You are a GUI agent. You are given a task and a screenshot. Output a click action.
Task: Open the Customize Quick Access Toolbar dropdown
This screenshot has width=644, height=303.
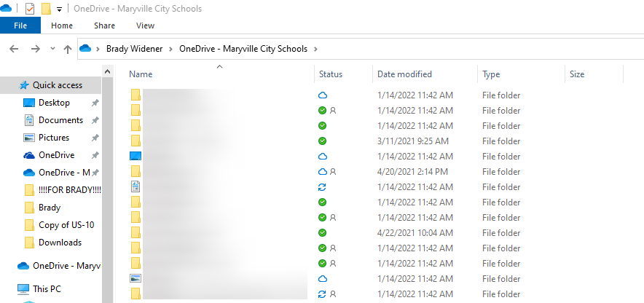coord(59,9)
